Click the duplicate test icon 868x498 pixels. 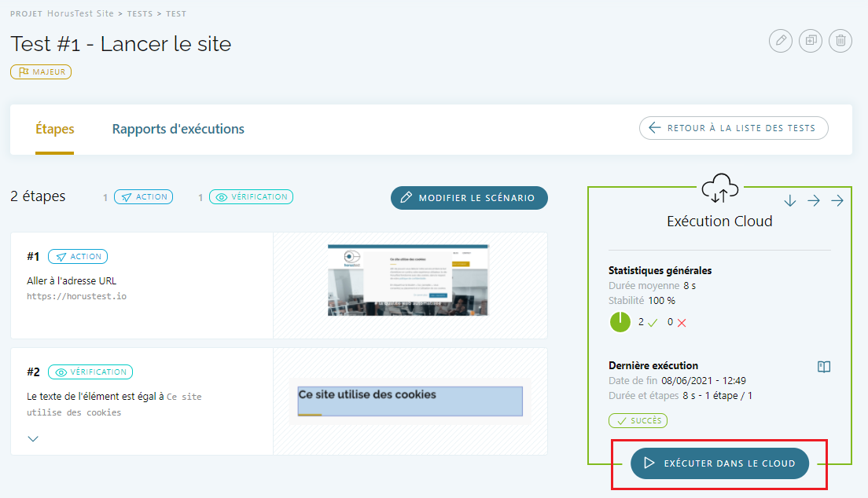tap(811, 41)
